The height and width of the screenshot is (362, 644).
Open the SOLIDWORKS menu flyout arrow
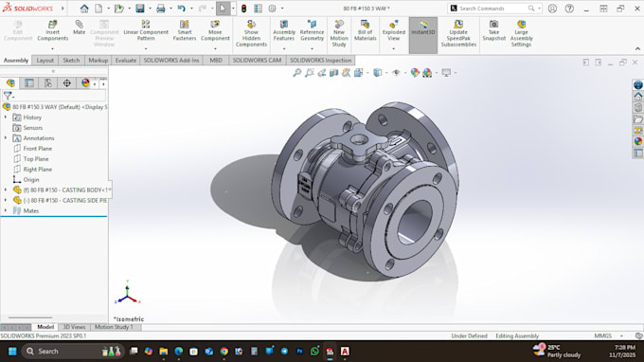[x=63, y=9]
